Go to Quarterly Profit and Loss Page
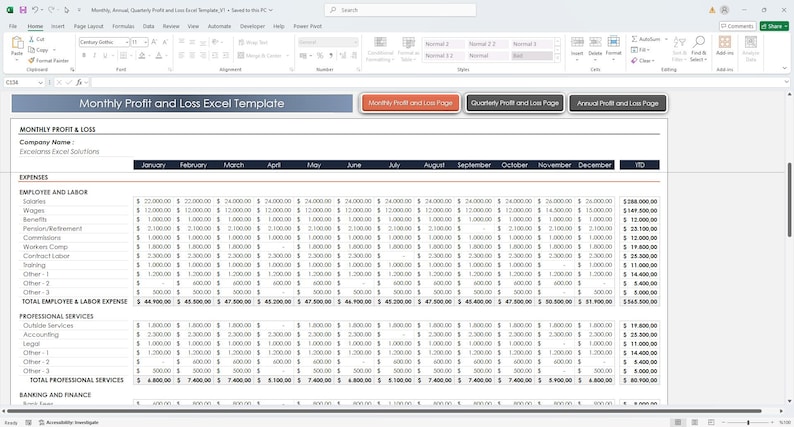Viewport: 794px width, 427px height. [x=514, y=103]
